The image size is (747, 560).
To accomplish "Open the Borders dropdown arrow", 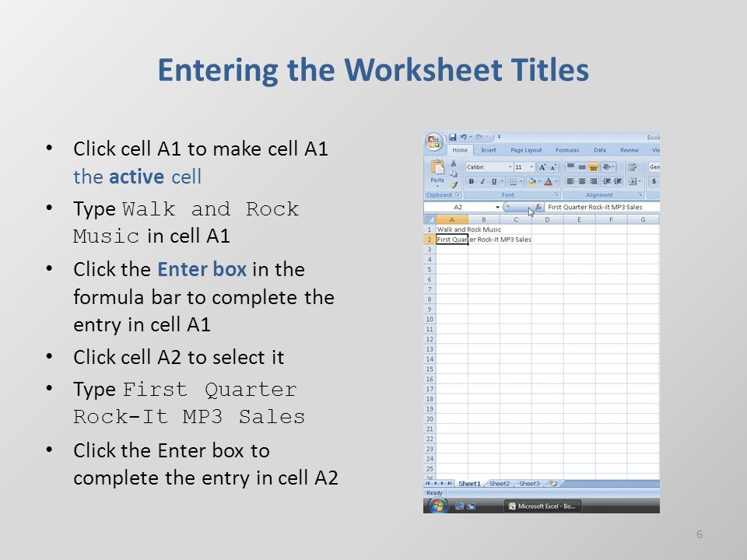I will click(521, 181).
